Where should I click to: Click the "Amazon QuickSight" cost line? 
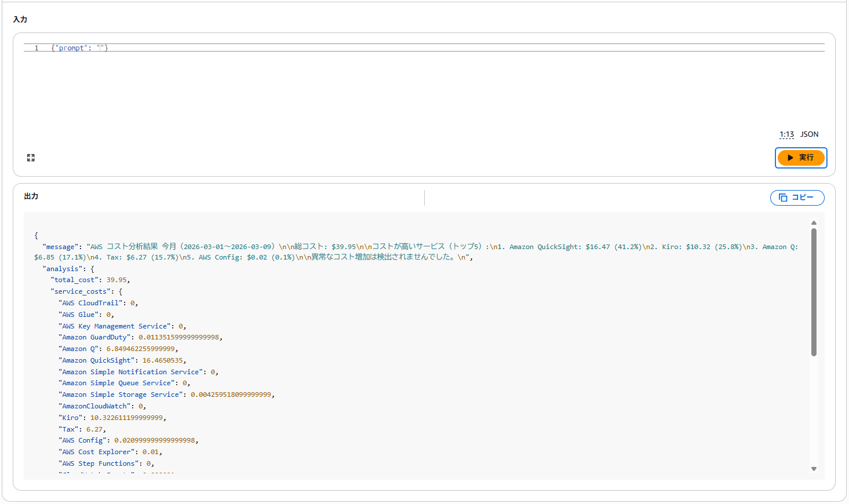[x=122, y=360]
